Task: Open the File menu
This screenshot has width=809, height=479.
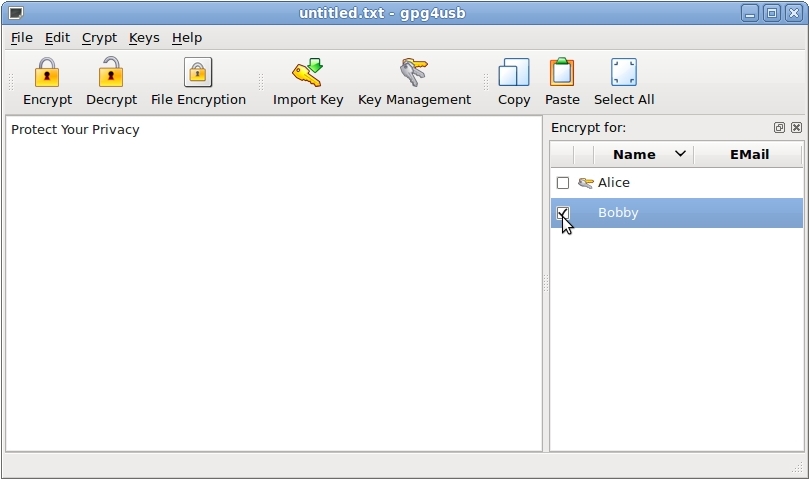Action: tap(22, 38)
